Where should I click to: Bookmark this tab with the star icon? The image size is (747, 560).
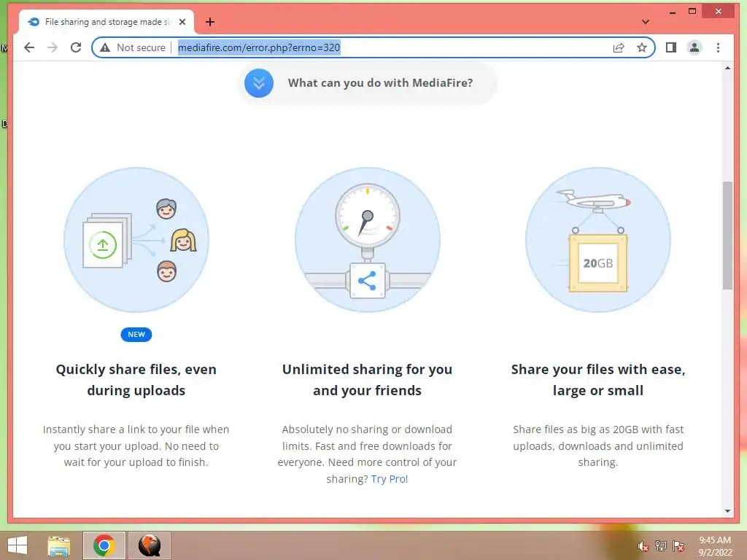(x=642, y=47)
